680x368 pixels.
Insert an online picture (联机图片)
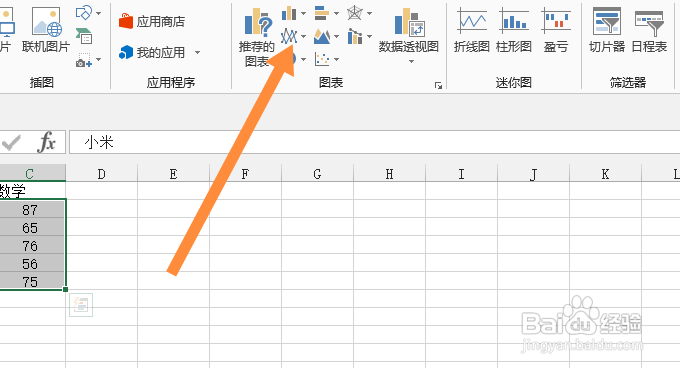(46, 29)
